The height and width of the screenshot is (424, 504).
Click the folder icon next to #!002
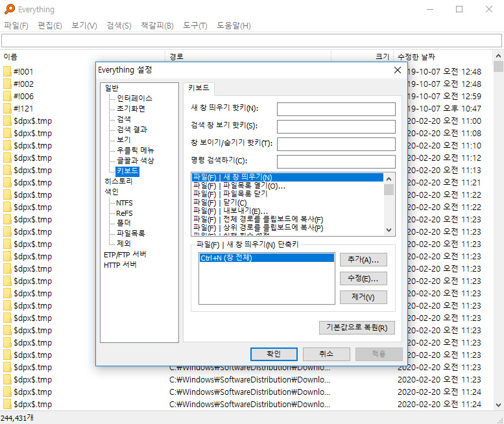pos(7,84)
